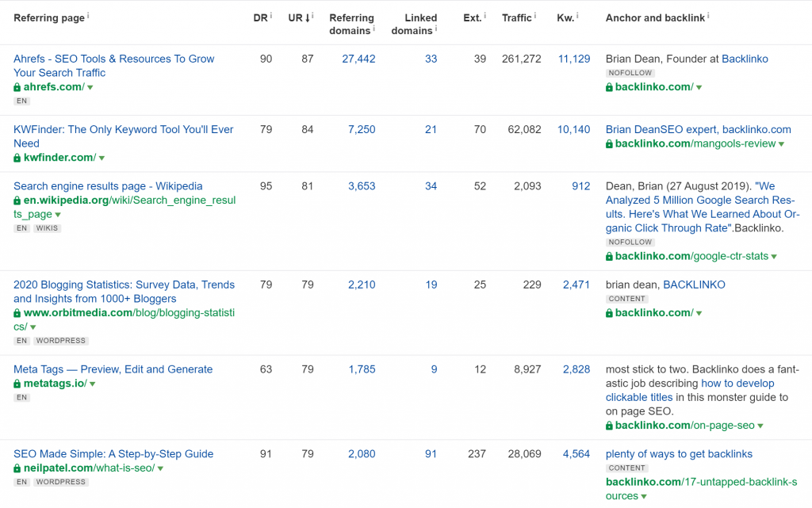The image size is (812, 508).
Task: Click the info icon next to DR header
Action: tap(271, 16)
